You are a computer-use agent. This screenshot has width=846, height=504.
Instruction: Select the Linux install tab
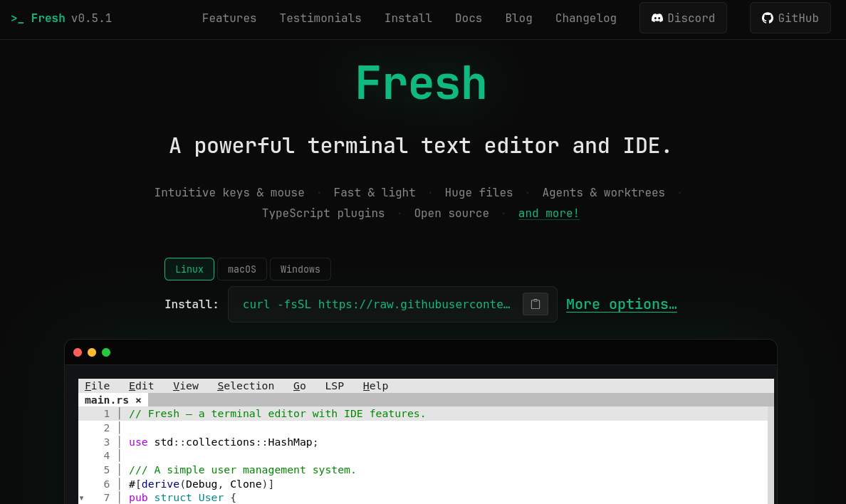189,269
